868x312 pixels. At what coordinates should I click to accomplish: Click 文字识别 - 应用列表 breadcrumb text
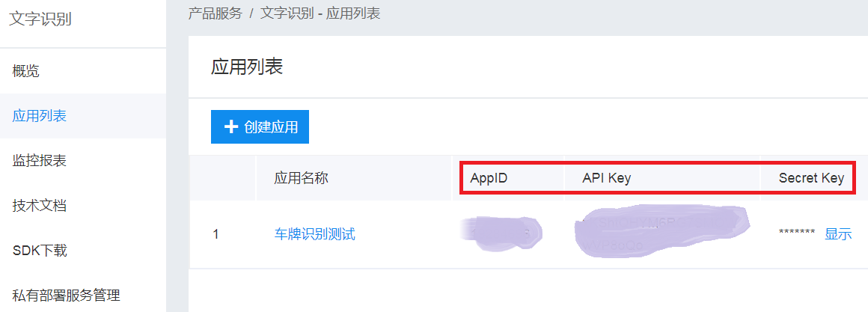click(320, 13)
